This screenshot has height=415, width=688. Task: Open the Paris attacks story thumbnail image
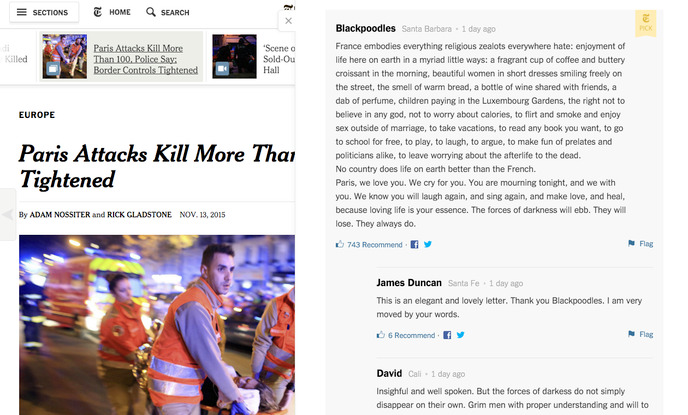pos(64,57)
